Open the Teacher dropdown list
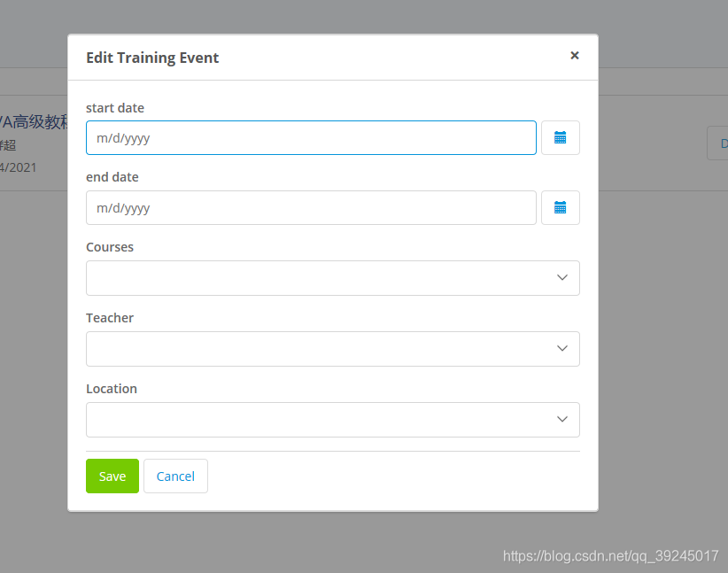728x573 pixels. click(332, 349)
